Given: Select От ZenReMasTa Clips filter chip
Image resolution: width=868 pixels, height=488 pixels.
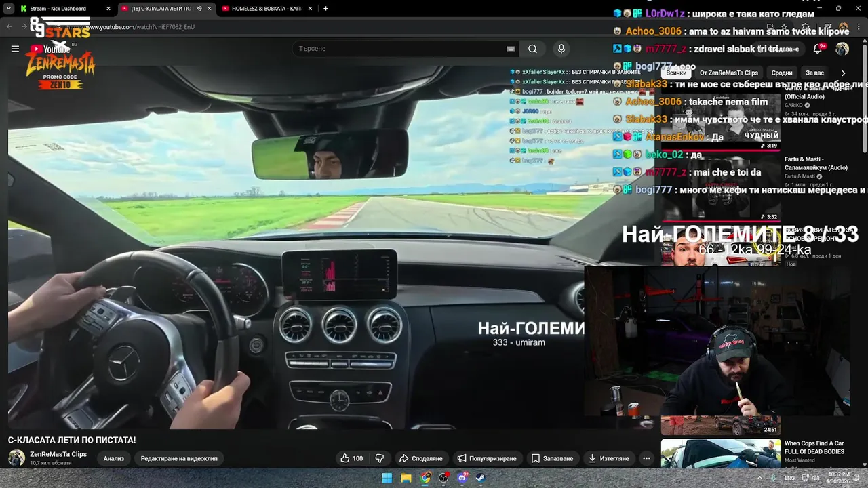Looking at the screenshot, I should (729, 73).
